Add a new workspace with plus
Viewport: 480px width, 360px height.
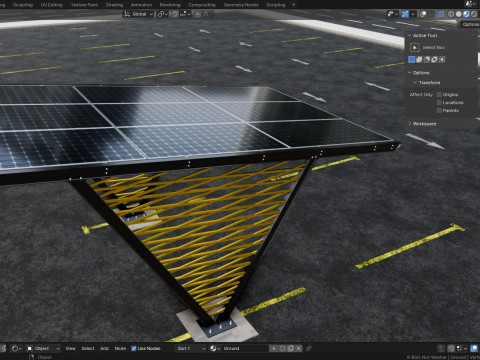(294, 5)
